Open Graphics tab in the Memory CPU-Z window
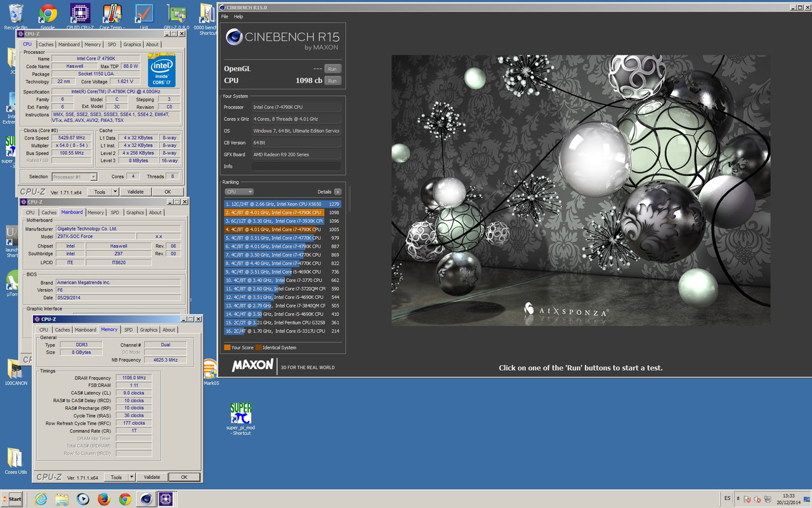The image size is (812, 508). pos(148,330)
